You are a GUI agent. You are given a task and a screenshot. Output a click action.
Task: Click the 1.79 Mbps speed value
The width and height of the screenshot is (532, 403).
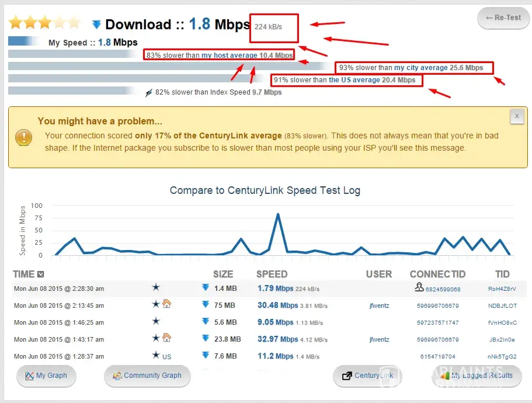275,289
